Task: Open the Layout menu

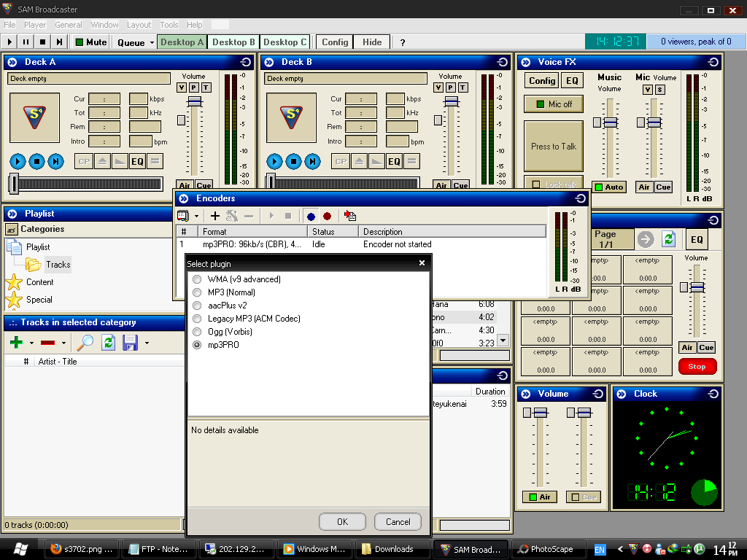Action: click(139, 25)
